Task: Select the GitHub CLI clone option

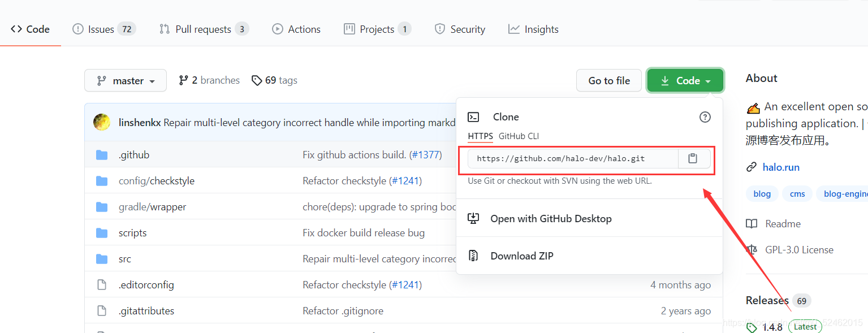Action: [x=519, y=136]
